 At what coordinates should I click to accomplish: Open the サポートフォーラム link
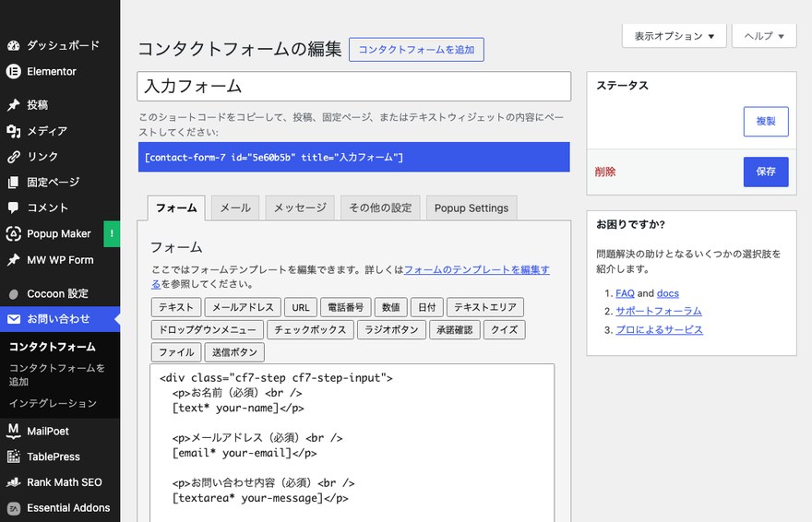click(659, 311)
